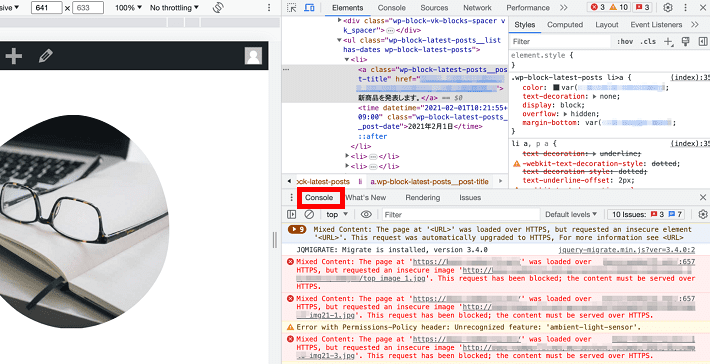
Task: Click the new style rule plus icon
Action: 668,42
